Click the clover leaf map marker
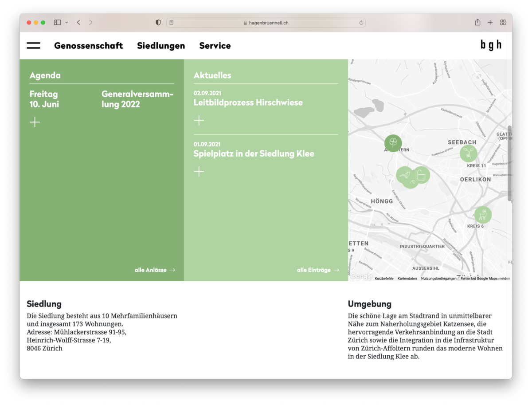Viewport: 532px width, 405px height. (x=393, y=143)
